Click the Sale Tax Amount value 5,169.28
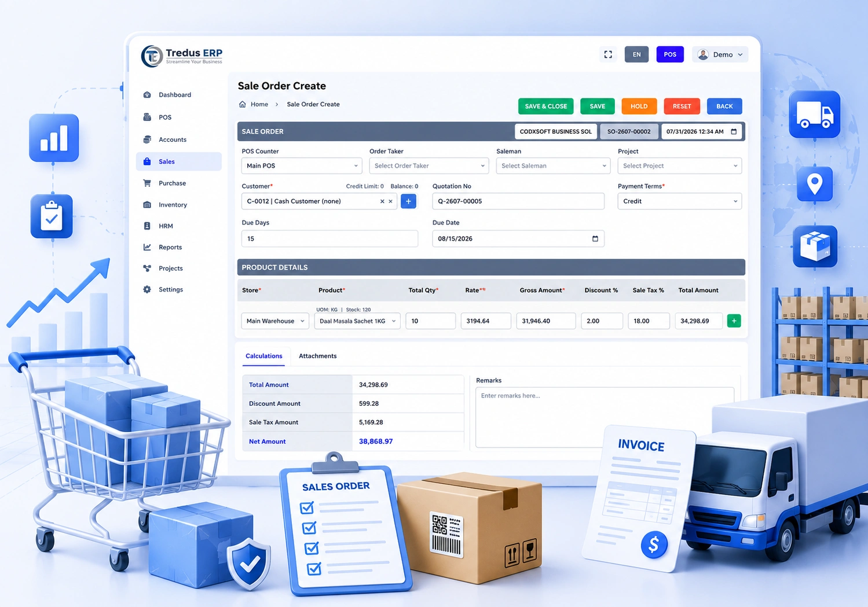 (x=371, y=422)
